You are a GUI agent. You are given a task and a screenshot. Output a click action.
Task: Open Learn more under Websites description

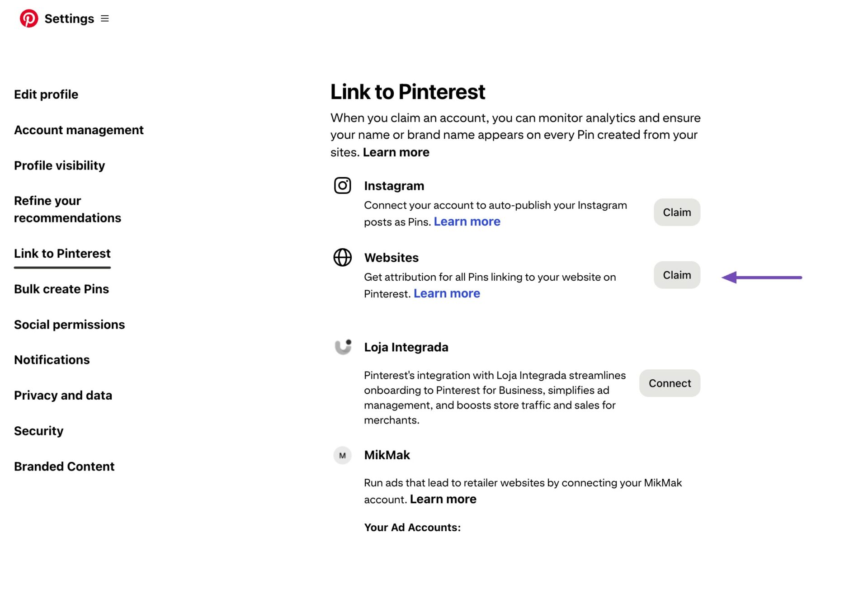(x=447, y=293)
